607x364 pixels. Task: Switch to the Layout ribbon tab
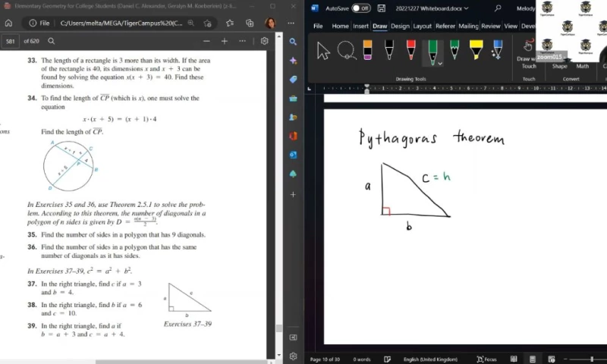422,26
